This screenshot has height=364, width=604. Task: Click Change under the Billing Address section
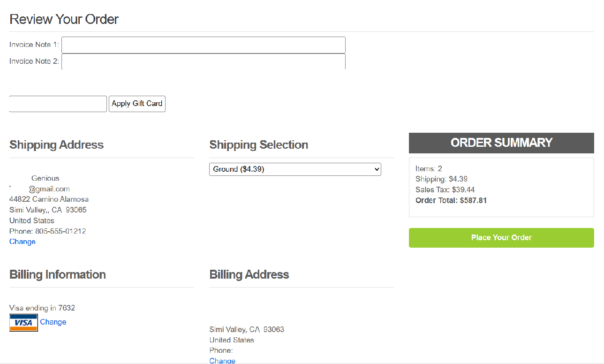point(222,360)
